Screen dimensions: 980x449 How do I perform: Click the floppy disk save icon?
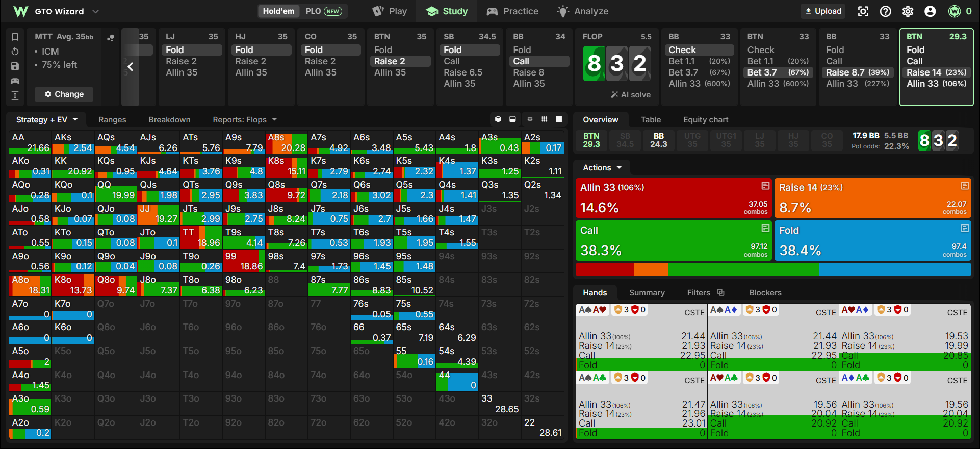(15, 66)
